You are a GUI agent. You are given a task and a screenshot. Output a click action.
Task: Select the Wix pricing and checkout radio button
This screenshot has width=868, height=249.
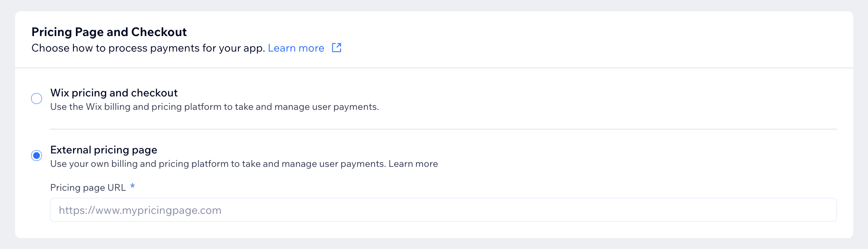(x=37, y=99)
